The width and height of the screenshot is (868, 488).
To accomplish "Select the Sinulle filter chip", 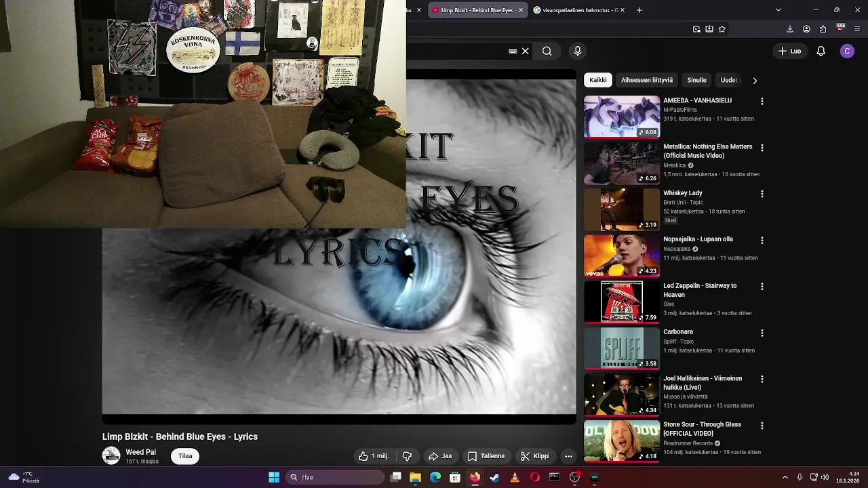I will [696, 80].
